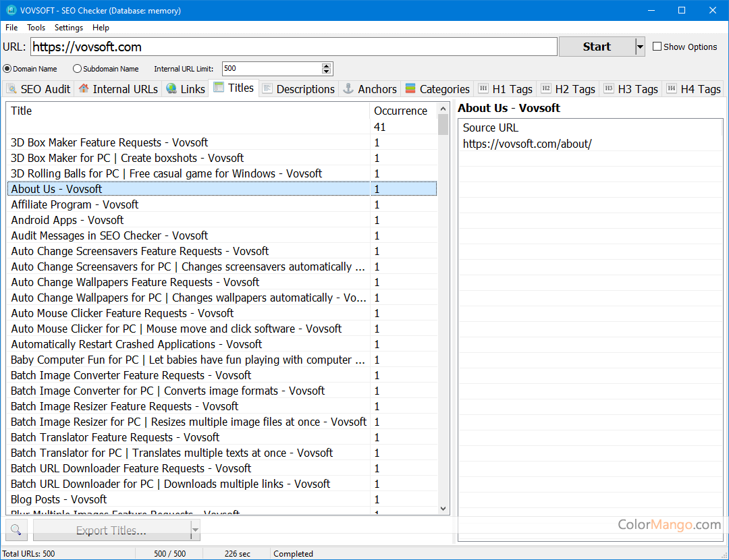
Task: Click the Links globe icon
Action: (x=171, y=89)
